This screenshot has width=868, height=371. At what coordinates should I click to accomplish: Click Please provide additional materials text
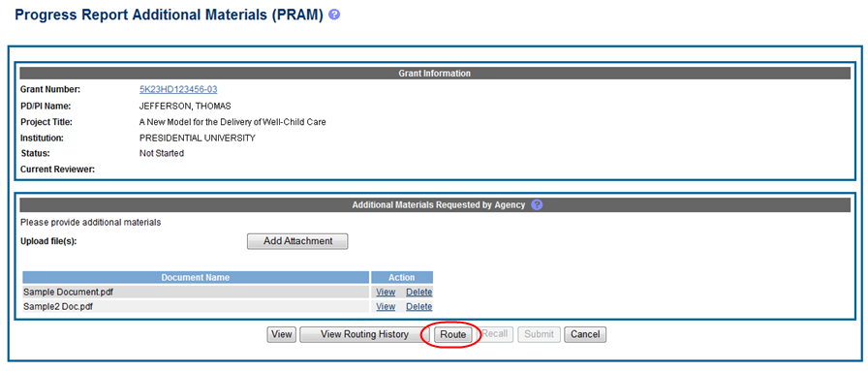[x=90, y=223]
